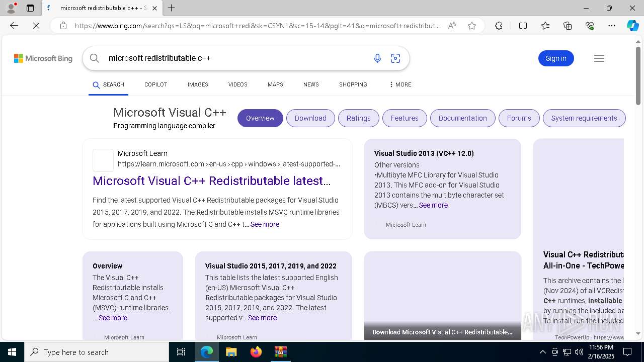Close the Bing search browser tab

coord(154,8)
